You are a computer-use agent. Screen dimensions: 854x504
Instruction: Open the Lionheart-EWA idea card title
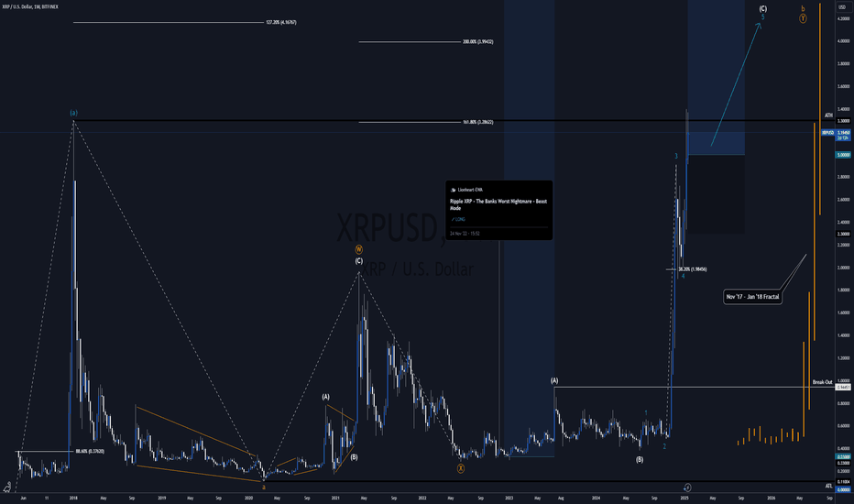point(498,204)
